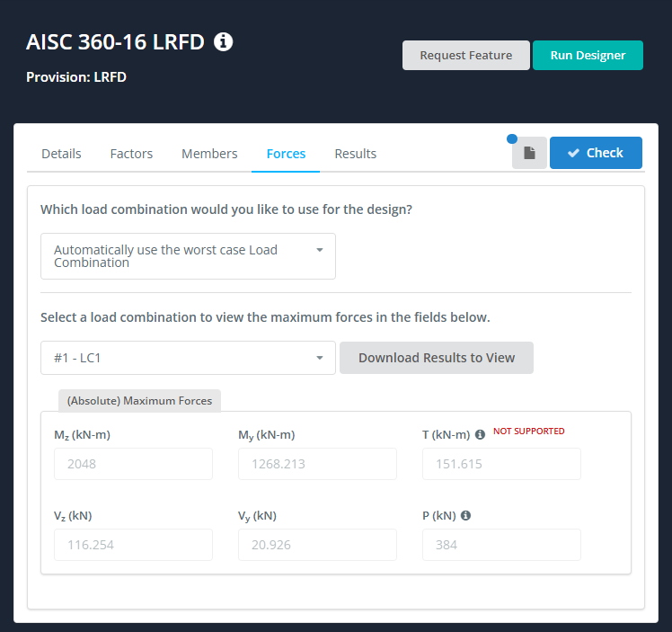This screenshot has width=672, height=632.
Task: Select the Forces tab
Action: (286, 154)
